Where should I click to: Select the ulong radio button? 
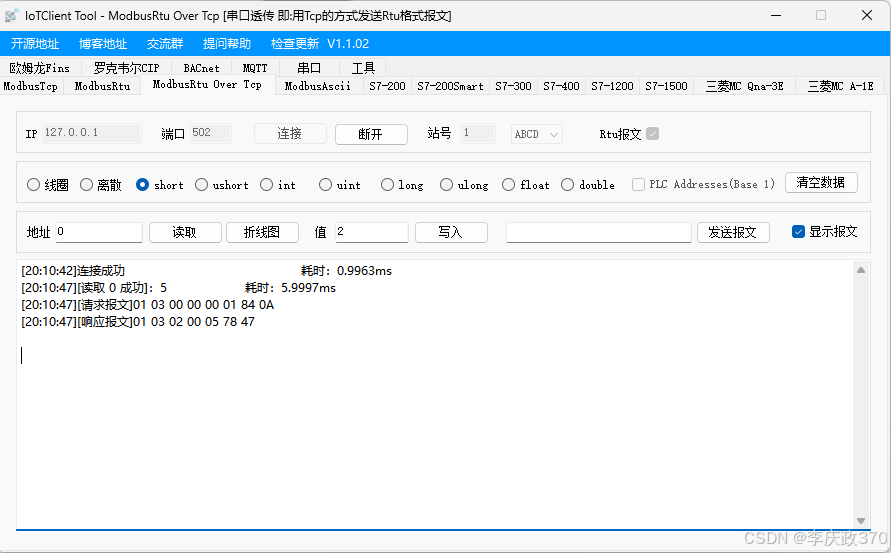tap(447, 185)
